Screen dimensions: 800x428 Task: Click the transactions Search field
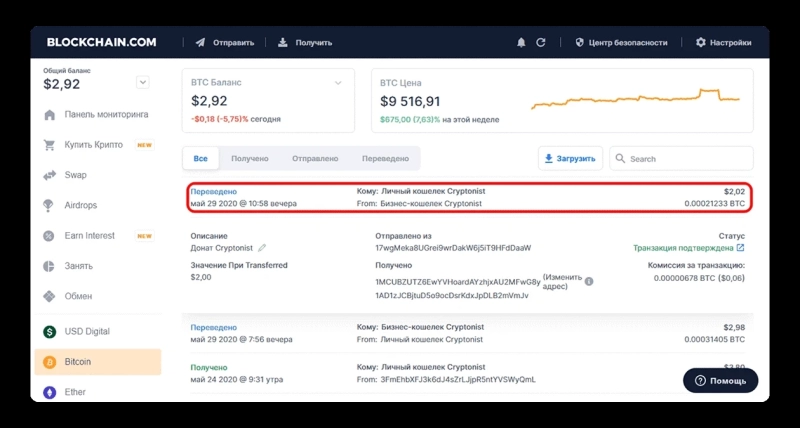click(681, 159)
